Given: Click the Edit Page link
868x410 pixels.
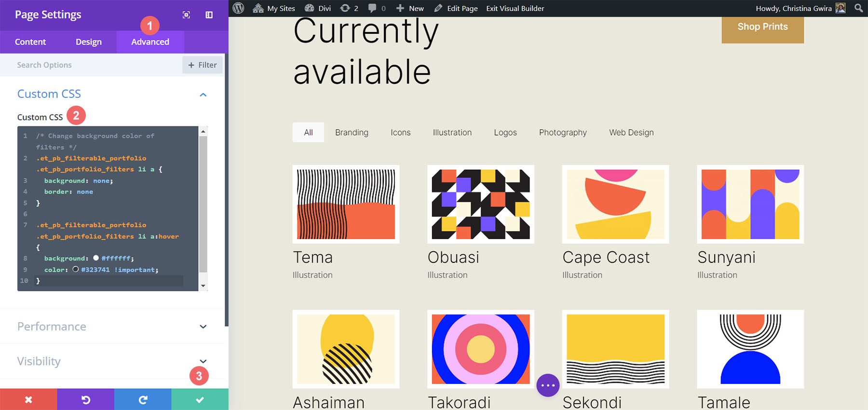Looking at the screenshot, I should pyautogui.click(x=456, y=8).
